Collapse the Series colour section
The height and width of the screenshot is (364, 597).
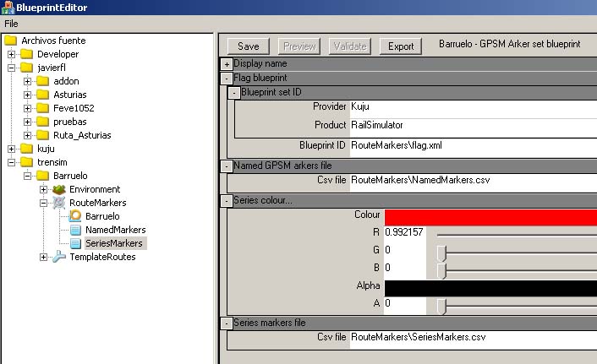[x=227, y=201]
